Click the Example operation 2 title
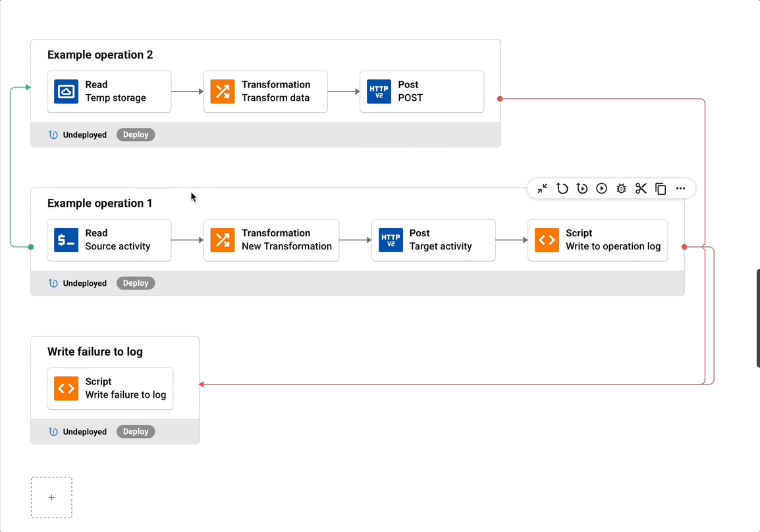The height and width of the screenshot is (532, 760). [x=100, y=55]
